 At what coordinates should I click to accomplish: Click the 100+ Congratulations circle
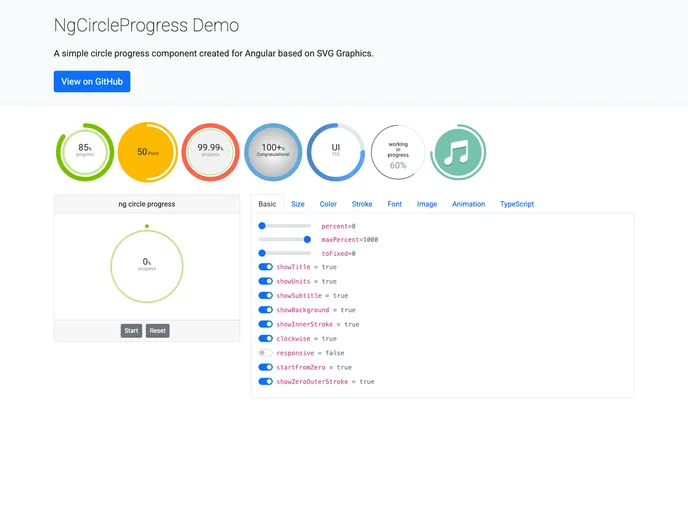[x=273, y=152]
